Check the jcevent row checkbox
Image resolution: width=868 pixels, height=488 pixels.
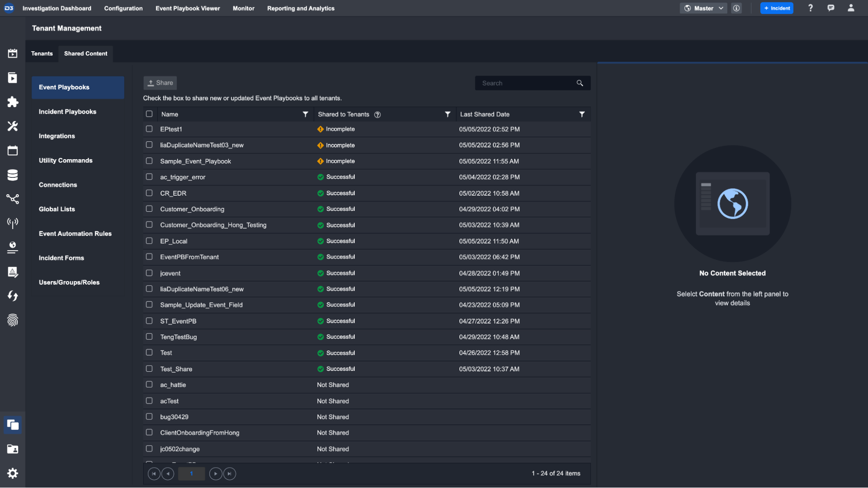click(x=149, y=273)
